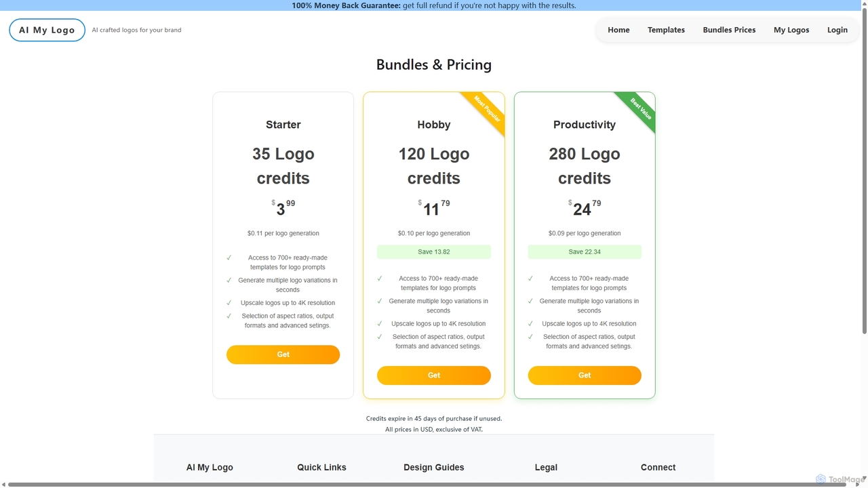Click the Productivity plan title
The height and width of the screenshot is (488, 868).
tap(585, 125)
